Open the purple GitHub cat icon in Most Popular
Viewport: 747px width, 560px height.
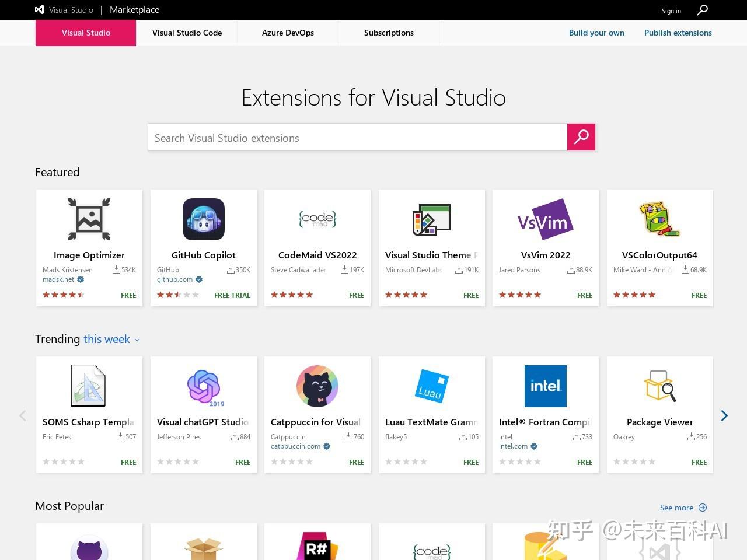[89, 547]
